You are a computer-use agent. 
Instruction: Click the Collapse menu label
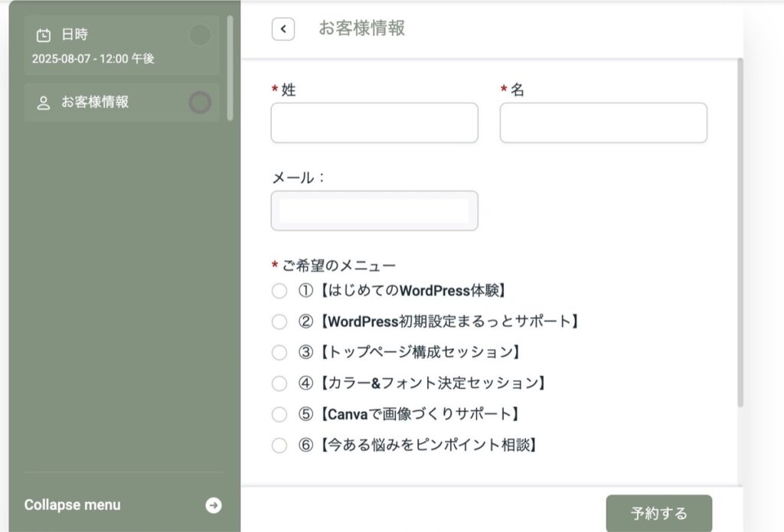tap(73, 505)
